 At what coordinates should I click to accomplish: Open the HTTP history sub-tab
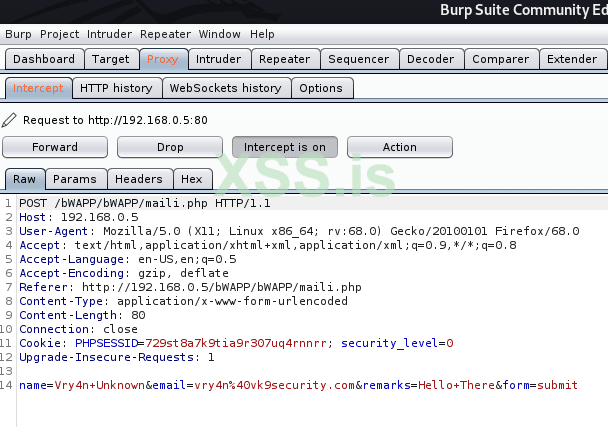click(116, 88)
